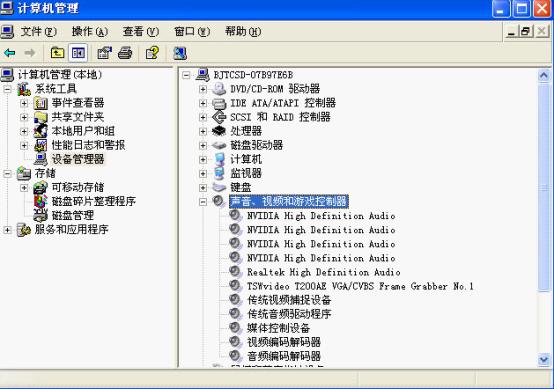This screenshot has width=554, height=389.
Task: Click the Help toolbar icon
Action: (x=152, y=53)
